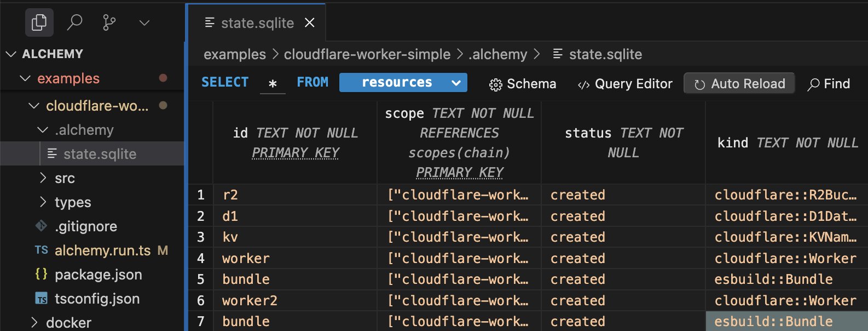Open the Explorer files icon

pyautogui.click(x=39, y=22)
